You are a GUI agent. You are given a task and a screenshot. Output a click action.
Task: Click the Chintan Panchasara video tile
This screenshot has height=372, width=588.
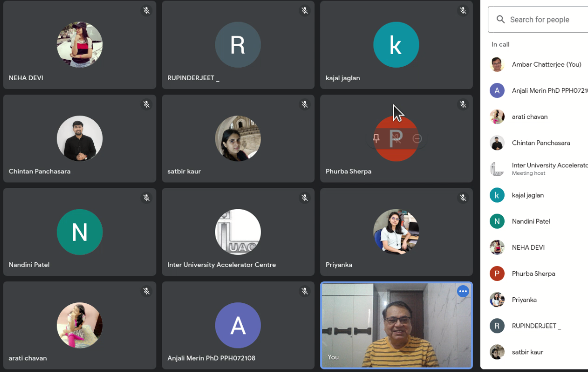[80, 138]
